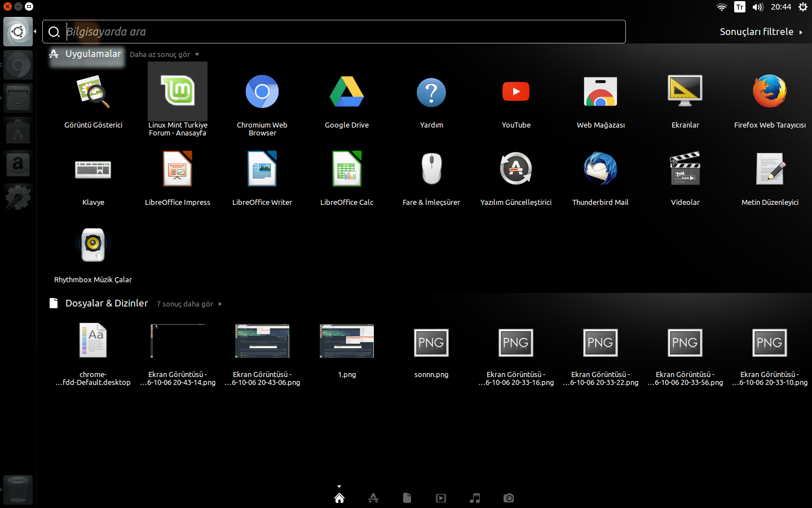Switch to the Photos lens tab
The height and width of the screenshot is (508, 812).
coord(509,498)
